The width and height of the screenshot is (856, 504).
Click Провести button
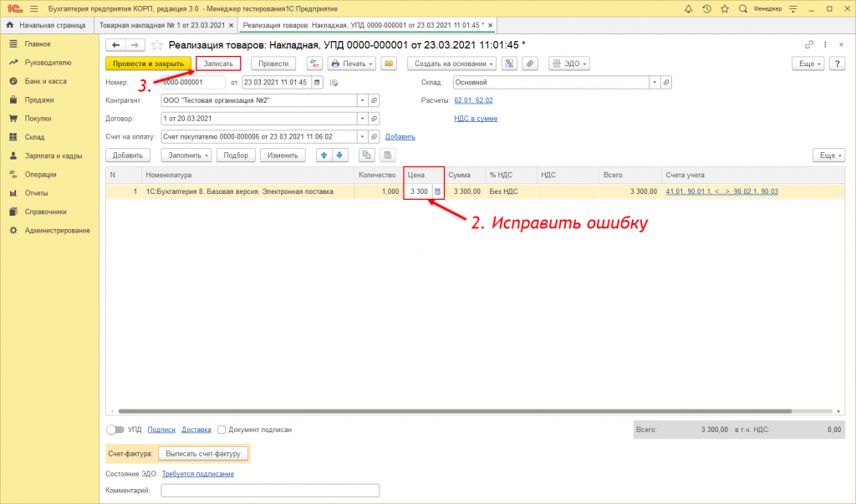[x=273, y=64]
